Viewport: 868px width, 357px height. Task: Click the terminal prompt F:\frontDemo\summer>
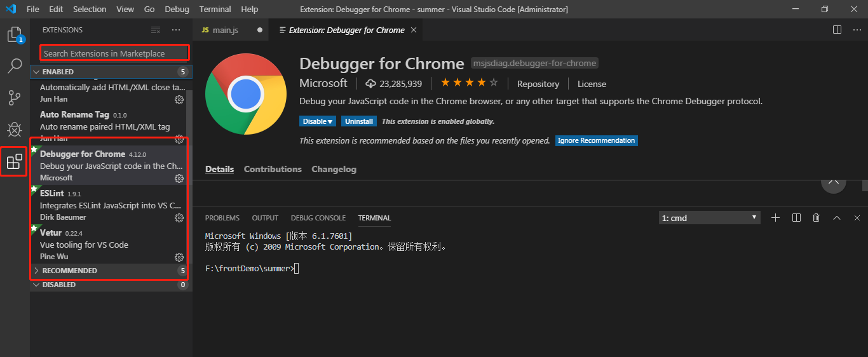250,269
